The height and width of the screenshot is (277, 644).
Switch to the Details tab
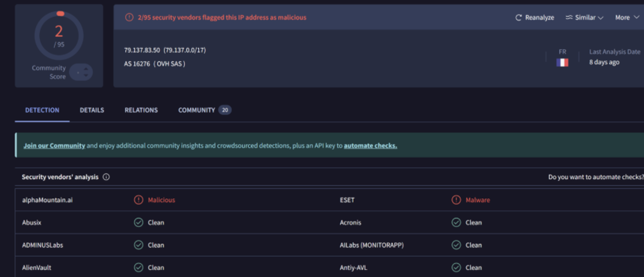(92, 110)
